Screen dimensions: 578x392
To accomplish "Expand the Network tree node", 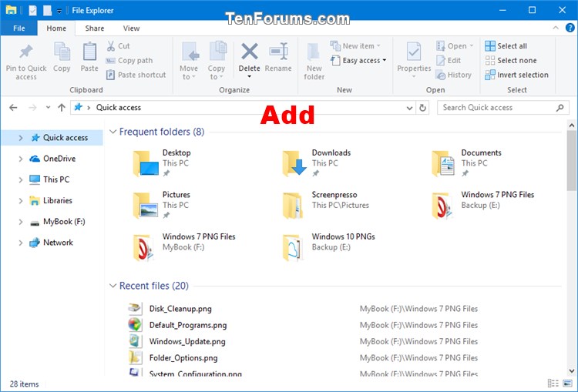I will click(x=21, y=243).
